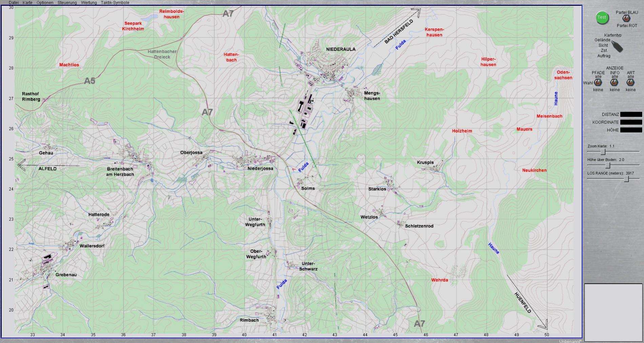This screenshot has height=343, width=644.
Task: Click the empty preview box in bottom-right panel
Action: tap(613, 312)
